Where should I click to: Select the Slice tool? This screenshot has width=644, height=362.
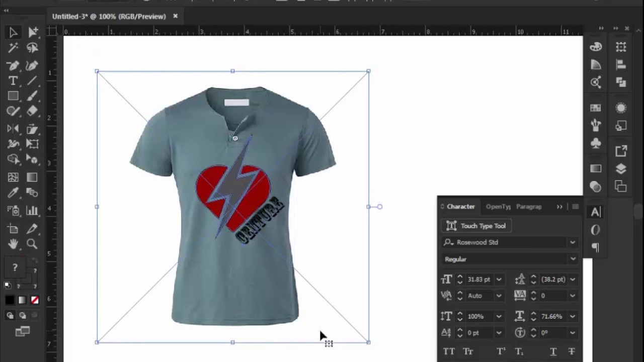click(x=32, y=229)
